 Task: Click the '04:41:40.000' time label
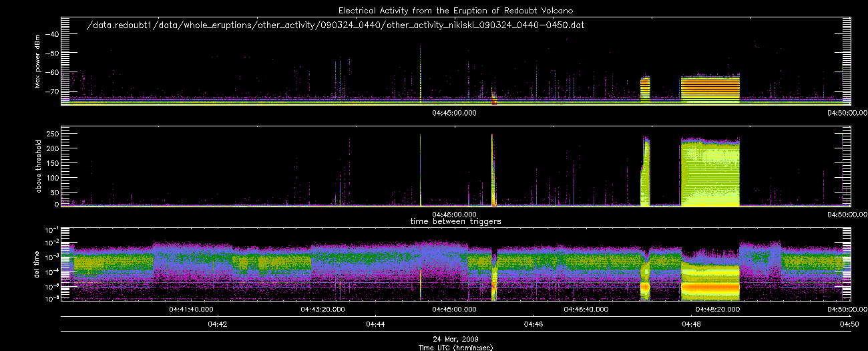click(191, 309)
